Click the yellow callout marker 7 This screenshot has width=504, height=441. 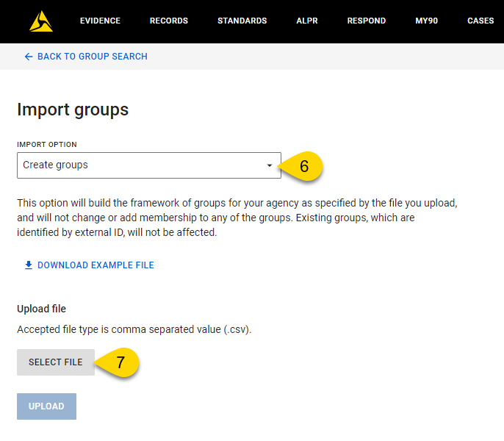pyautogui.click(x=117, y=362)
